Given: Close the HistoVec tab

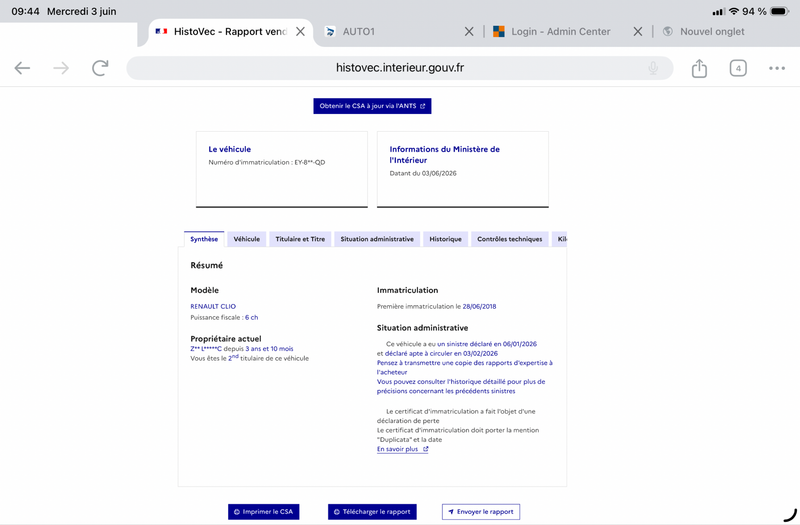Looking at the screenshot, I should [301, 32].
